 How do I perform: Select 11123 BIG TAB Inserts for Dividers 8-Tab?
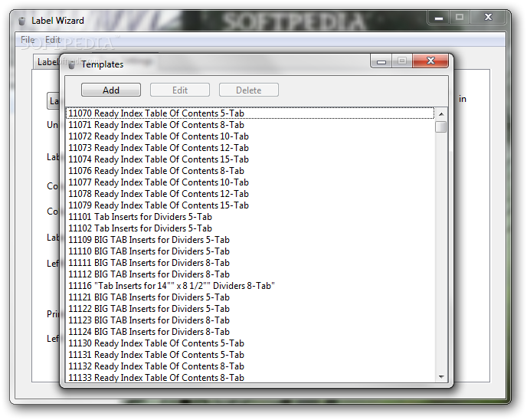click(250, 320)
